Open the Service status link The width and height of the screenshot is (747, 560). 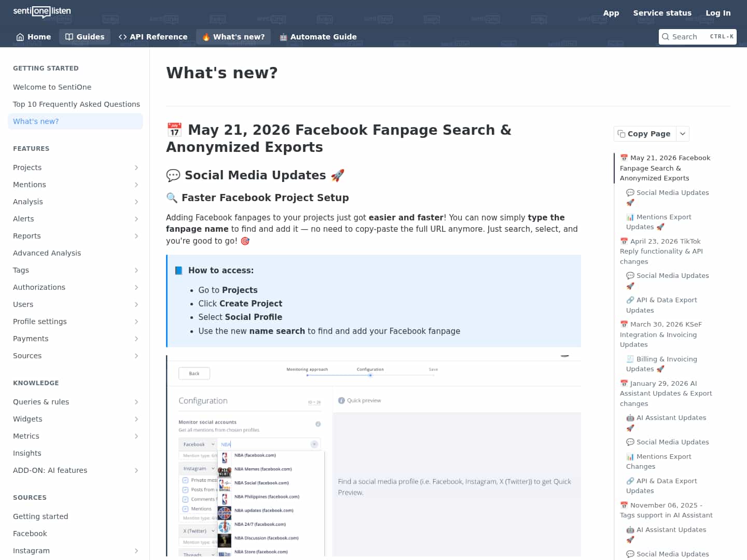(662, 13)
